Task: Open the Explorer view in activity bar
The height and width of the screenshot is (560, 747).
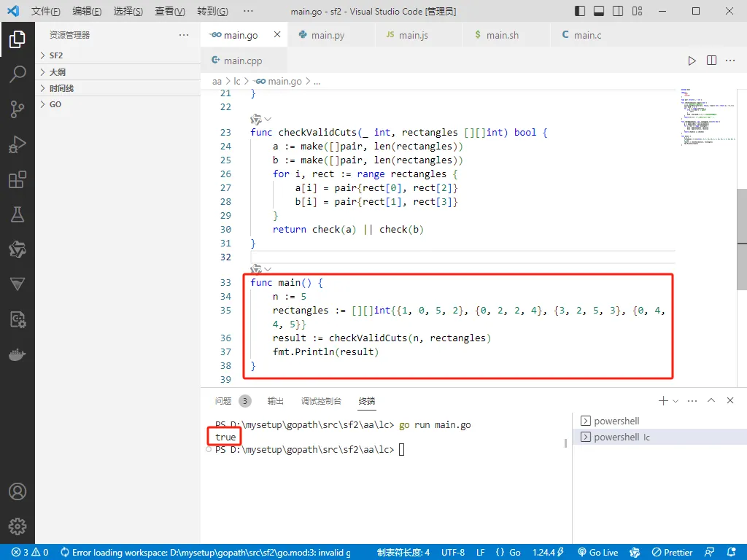Action: (18, 39)
